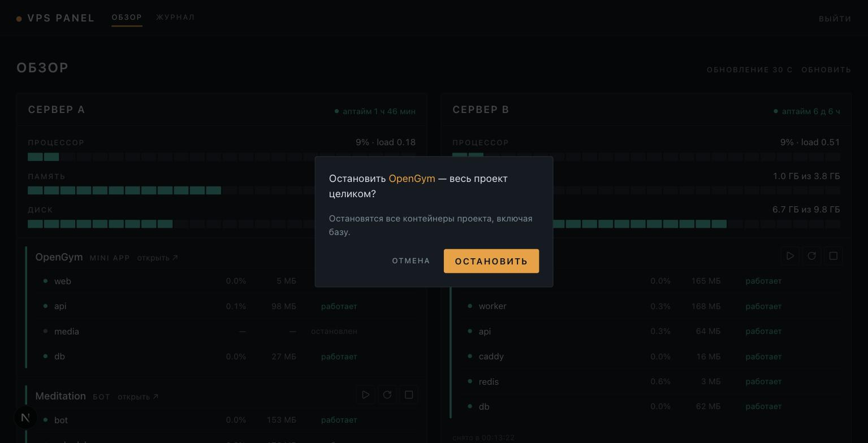Change the ОБНОВЛЕНИЕ 30 С interval

(x=749, y=70)
